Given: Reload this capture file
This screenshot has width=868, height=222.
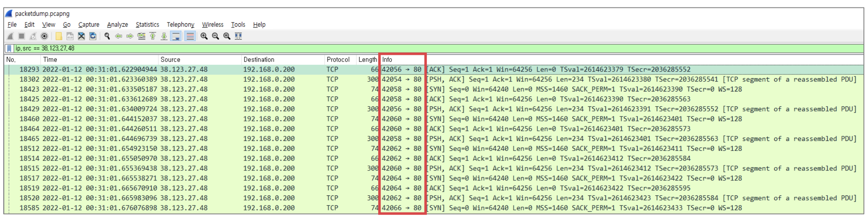Looking at the screenshot, I should 93,36.
